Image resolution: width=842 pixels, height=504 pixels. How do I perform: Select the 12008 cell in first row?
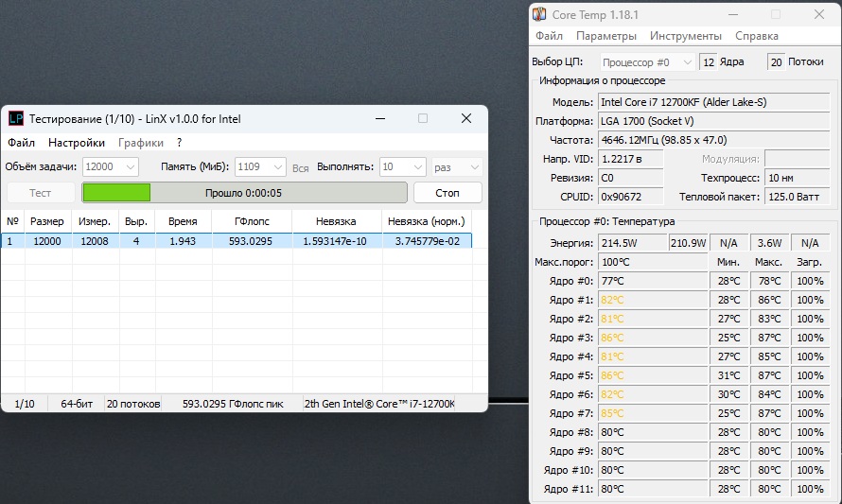coord(95,241)
